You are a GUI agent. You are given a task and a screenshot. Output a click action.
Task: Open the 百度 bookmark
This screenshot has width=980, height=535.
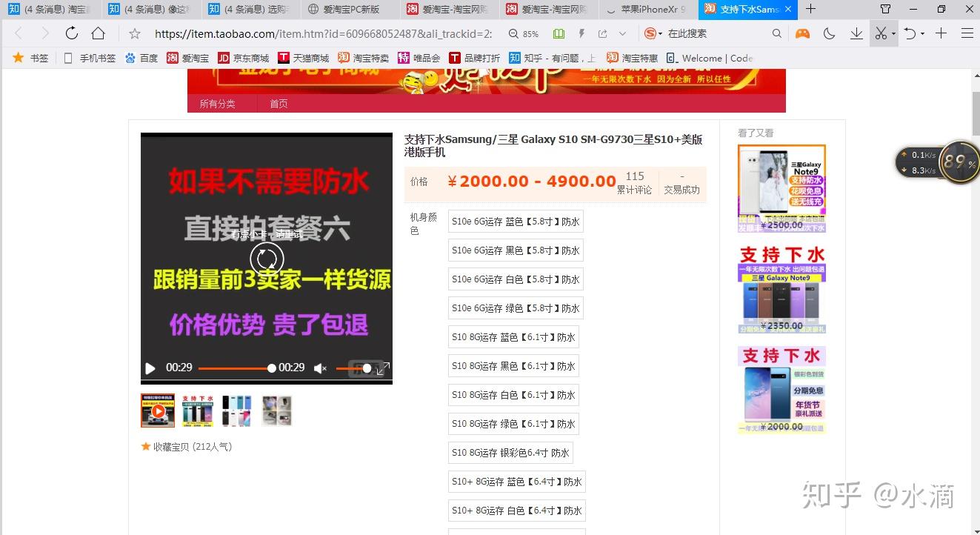click(141, 58)
